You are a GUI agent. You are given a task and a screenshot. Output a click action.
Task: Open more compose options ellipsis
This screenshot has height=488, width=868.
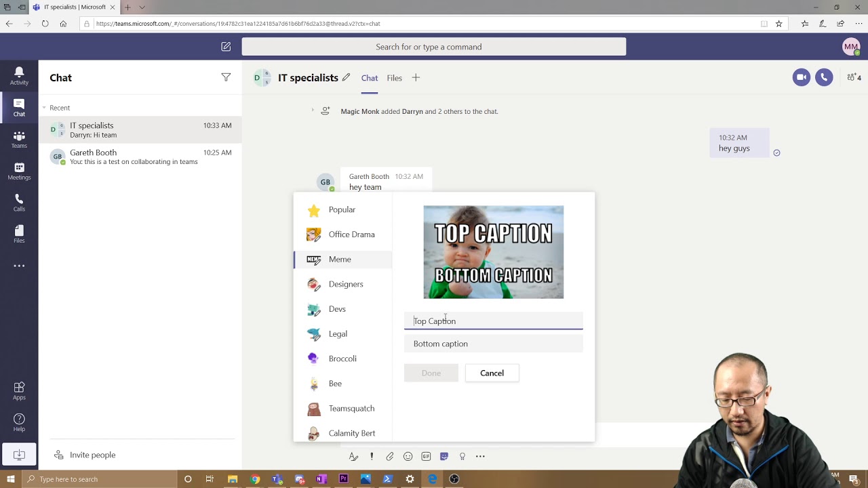480,456
